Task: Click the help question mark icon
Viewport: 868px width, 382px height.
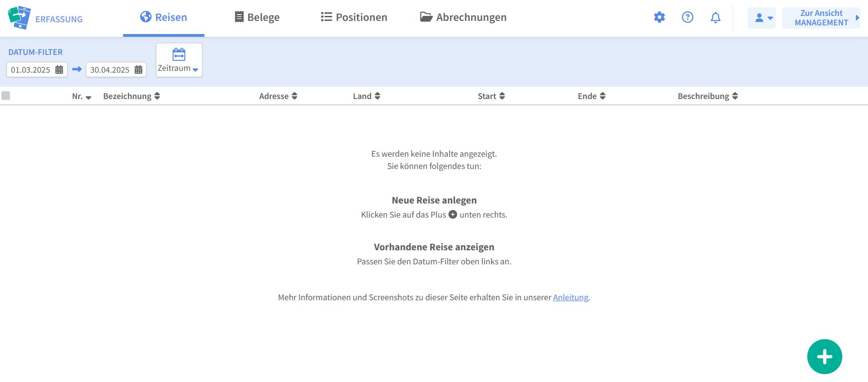Action: [x=688, y=17]
